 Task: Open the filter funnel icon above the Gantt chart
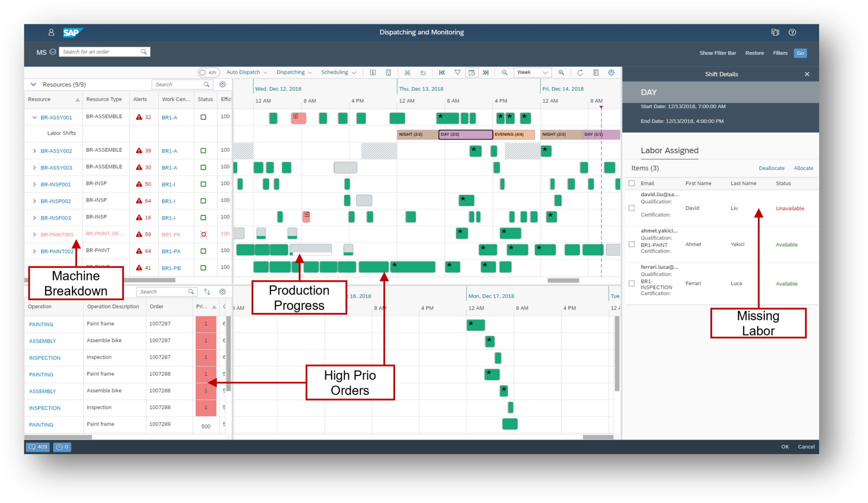tap(458, 72)
